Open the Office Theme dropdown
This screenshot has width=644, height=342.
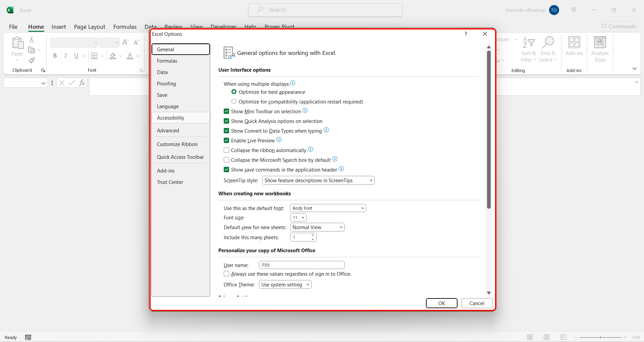pyautogui.click(x=285, y=285)
